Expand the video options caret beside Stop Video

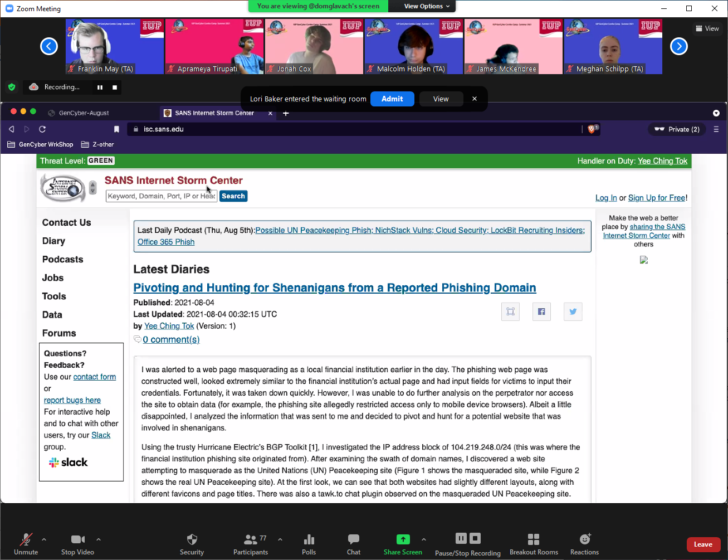(99, 539)
